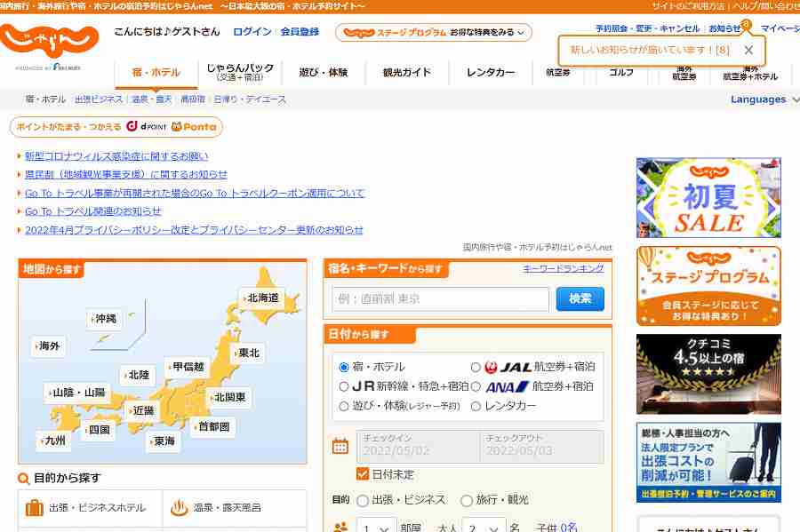Open the ステージプログラム sidebar banner

coord(708,286)
